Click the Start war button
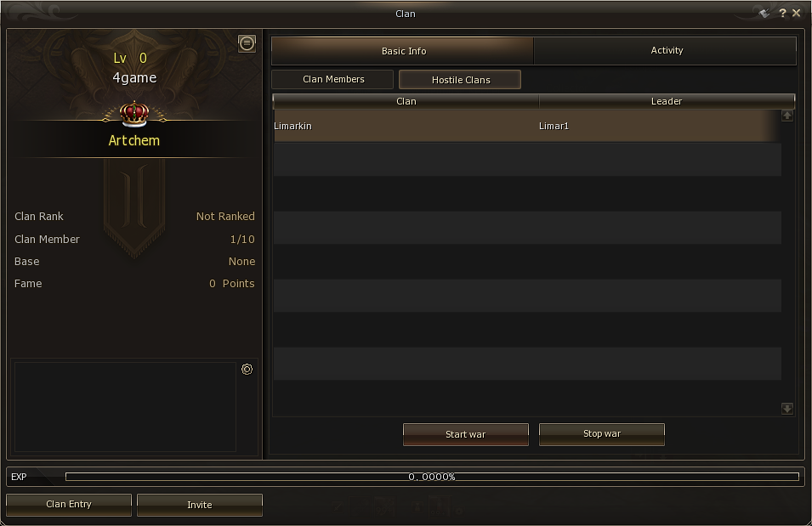 tap(466, 434)
